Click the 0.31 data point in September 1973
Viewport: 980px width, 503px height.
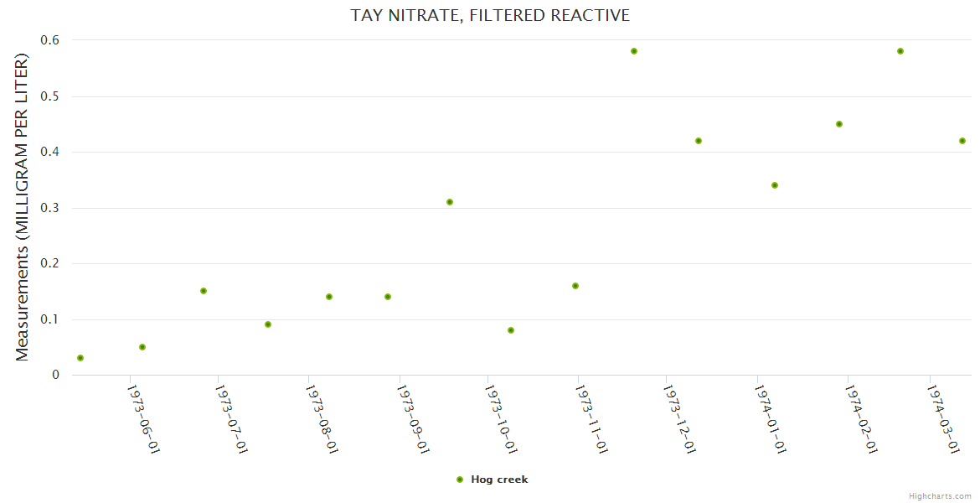click(450, 202)
